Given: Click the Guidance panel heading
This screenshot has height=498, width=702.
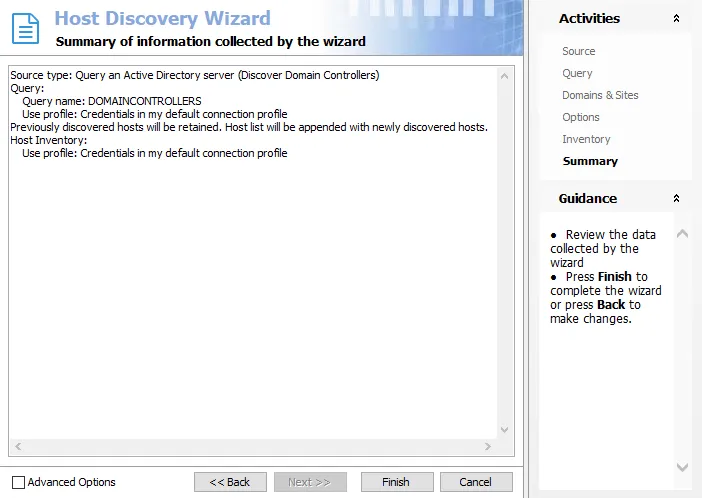Looking at the screenshot, I should [588, 198].
